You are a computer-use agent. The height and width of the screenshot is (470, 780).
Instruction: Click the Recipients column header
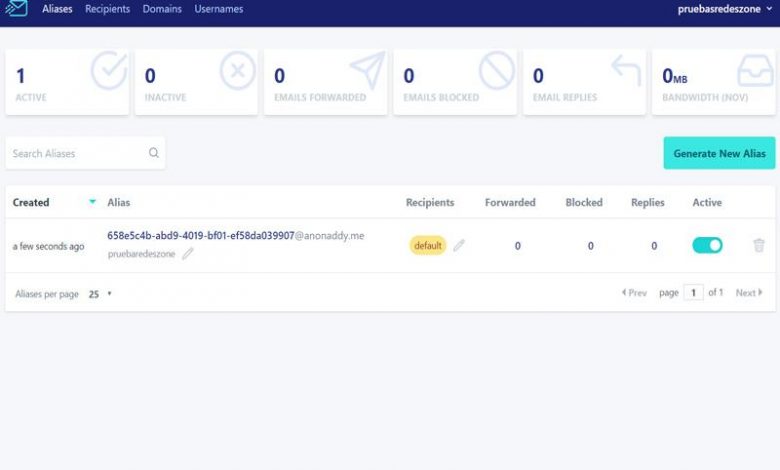[430, 202]
